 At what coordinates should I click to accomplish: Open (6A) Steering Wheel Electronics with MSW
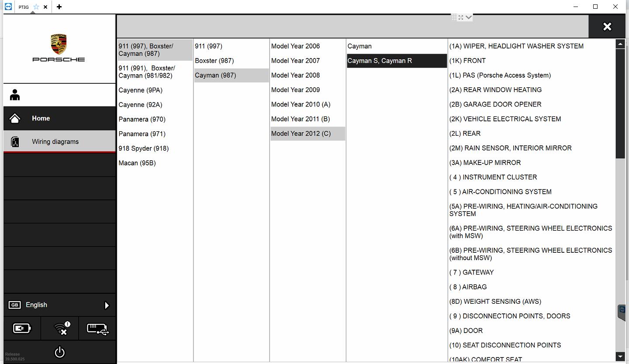click(x=532, y=232)
